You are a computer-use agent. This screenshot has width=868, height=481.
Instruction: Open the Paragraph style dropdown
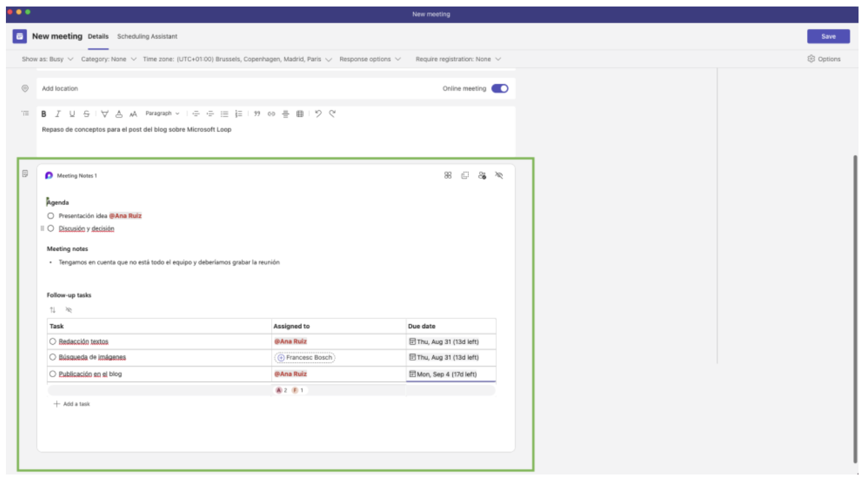pos(162,114)
